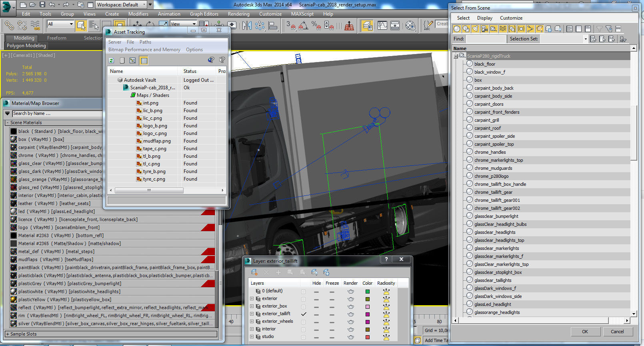The width and height of the screenshot is (644, 346).
Task: Check the exterior_wheels layer current checkbox
Action: 304,322
